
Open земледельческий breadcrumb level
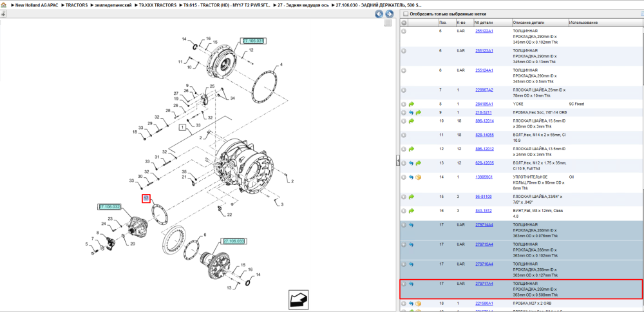[x=113, y=5]
